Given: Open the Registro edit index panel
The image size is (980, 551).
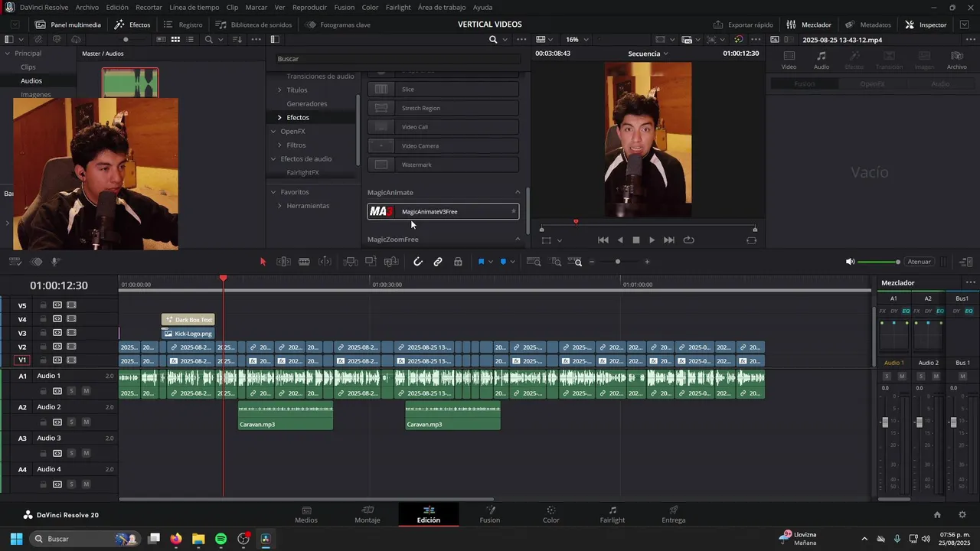Looking at the screenshot, I should (x=183, y=24).
